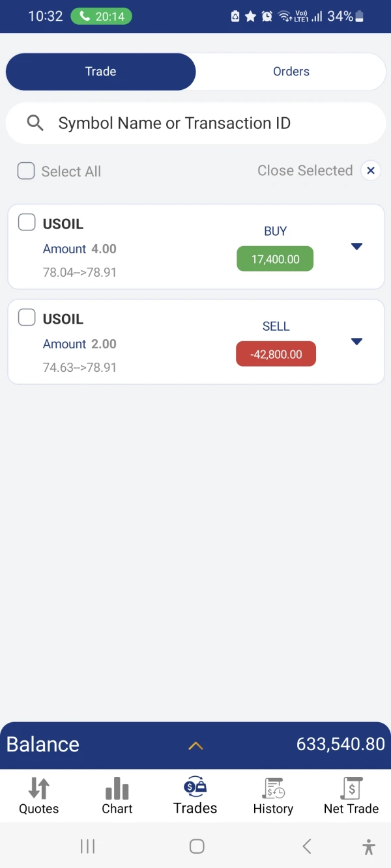Tap the Android accessibility icon

(369, 847)
